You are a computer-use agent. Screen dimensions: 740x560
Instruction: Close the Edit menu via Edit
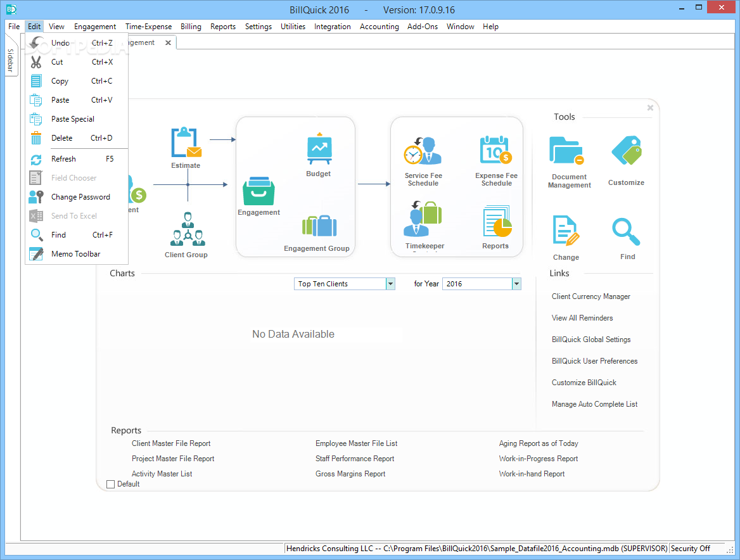(x=34, y=27)
